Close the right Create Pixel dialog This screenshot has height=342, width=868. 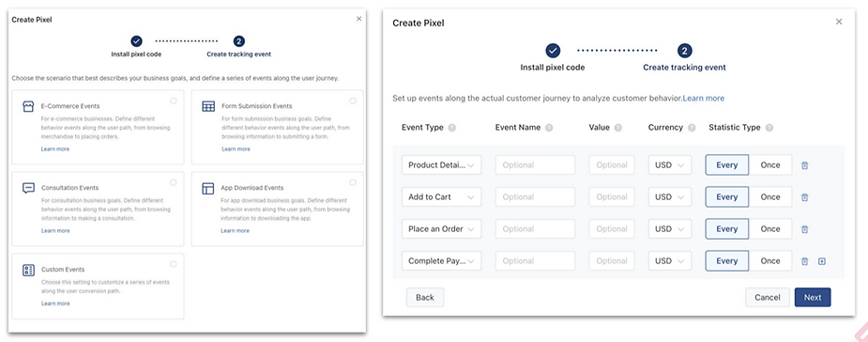pos(839,23)
